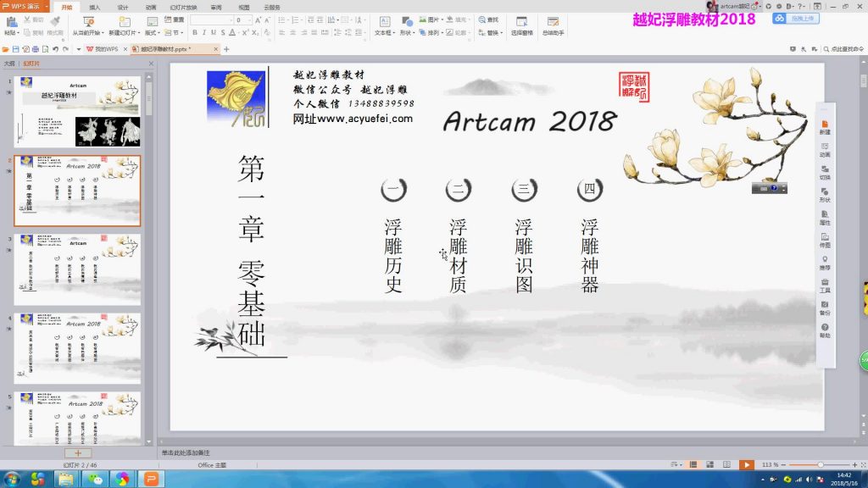Click the Format Painter brush icon

tap(55, 21)
